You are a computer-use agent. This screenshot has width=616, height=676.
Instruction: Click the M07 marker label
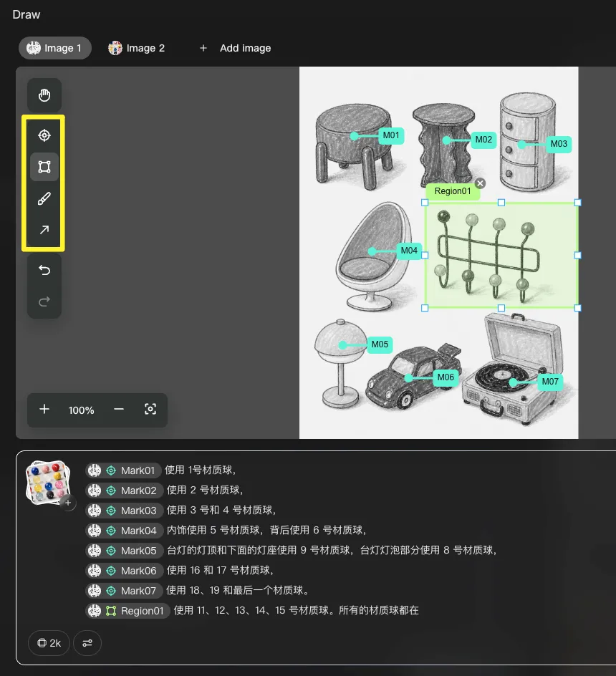click(550, 382)
